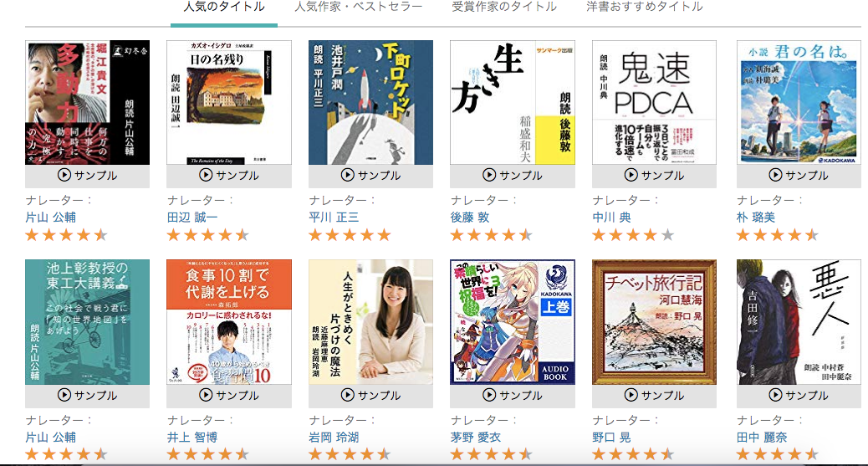Open the 鬼速PDCA book cover
The width and height of the screenshot is (868, 466).
[654, 103]
